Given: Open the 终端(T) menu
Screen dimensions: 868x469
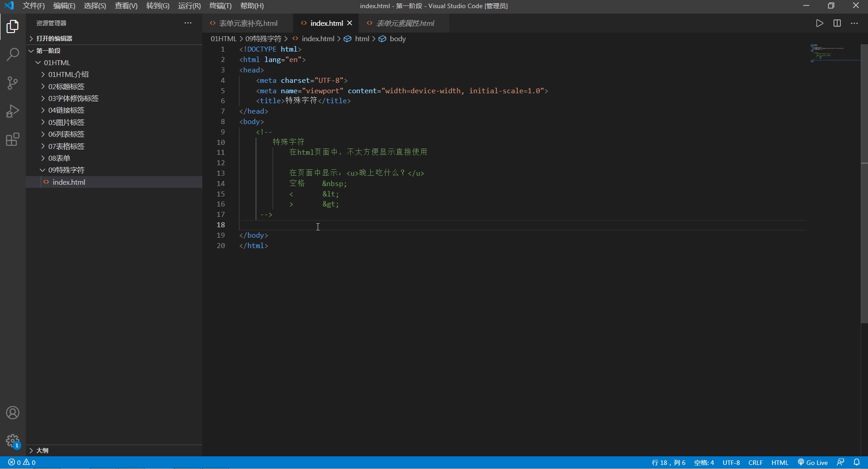Looking at the screenshot, I should click(220, 6).
